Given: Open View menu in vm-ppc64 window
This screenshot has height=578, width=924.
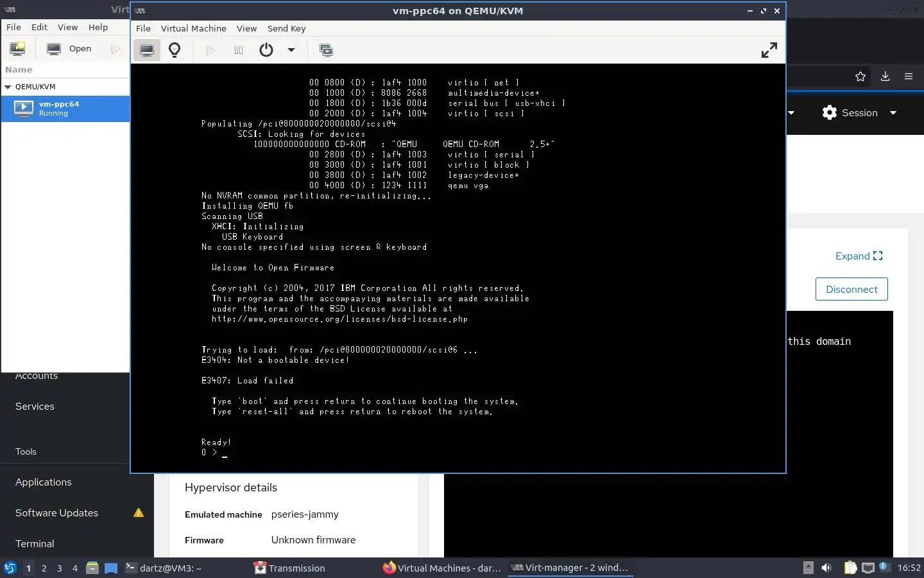Looking at the screenshot, I should (x=246, y=28).
